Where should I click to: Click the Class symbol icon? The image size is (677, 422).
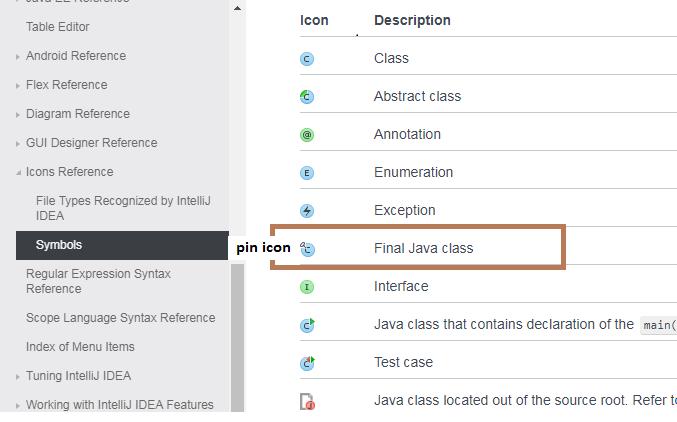[x=307, y=59]
